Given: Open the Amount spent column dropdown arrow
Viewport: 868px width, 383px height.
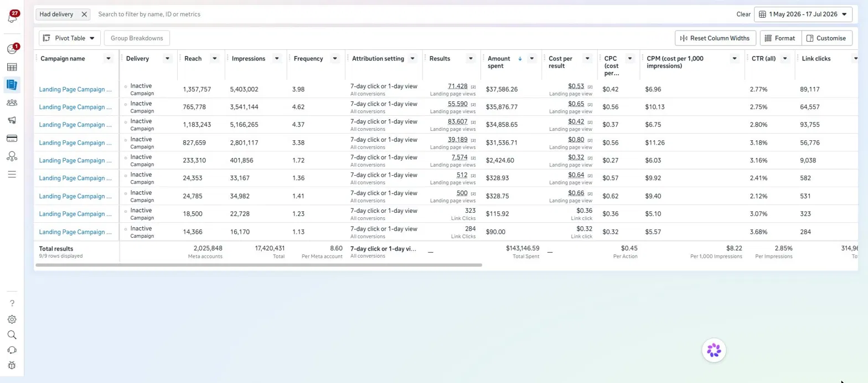Looking at the screenshot, I should click(531, 59).
